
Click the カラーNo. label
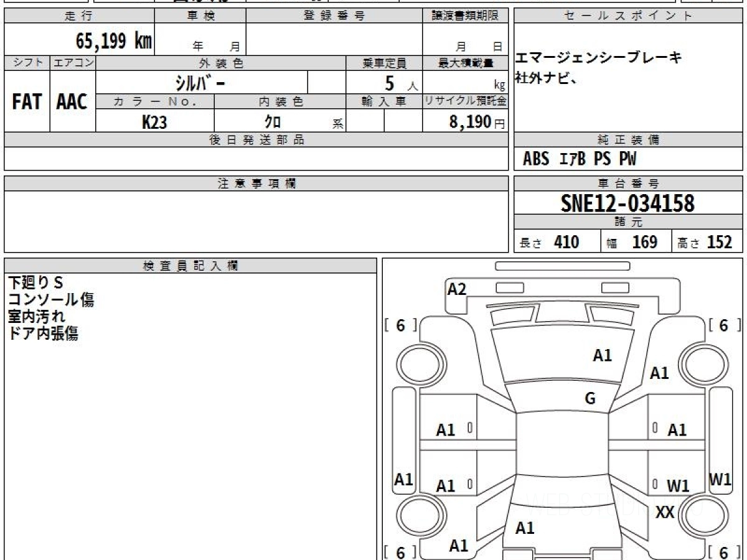(155, 102)
